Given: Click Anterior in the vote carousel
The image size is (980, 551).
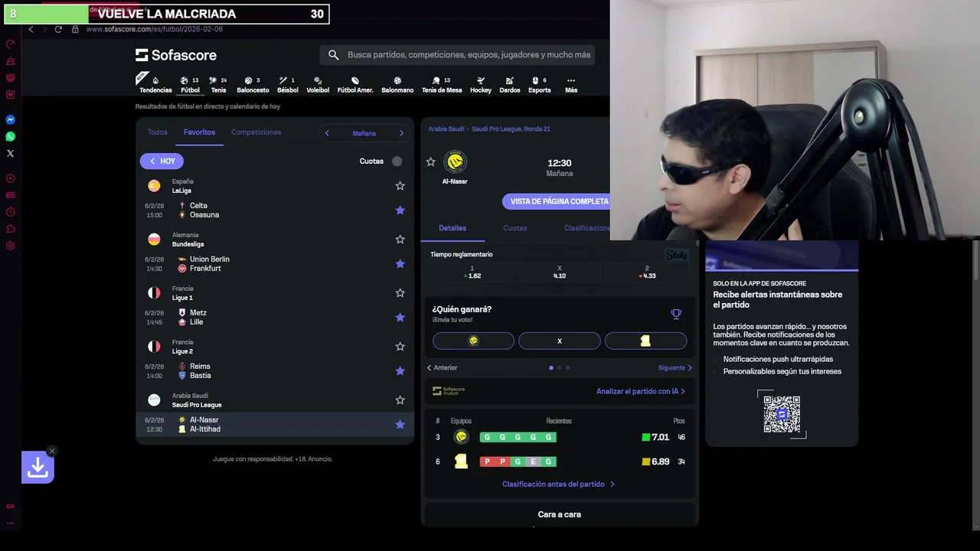Looking at the screenshot, I should pos(442,368).
